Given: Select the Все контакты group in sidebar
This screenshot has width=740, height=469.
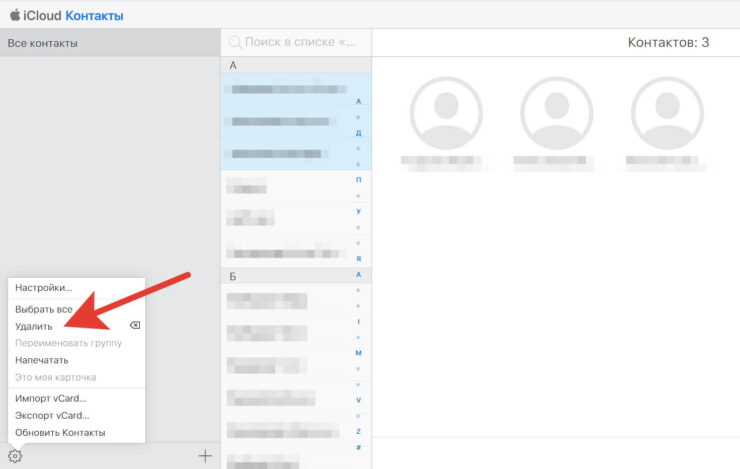Looking at the screenshot, I should pos(110,43).
